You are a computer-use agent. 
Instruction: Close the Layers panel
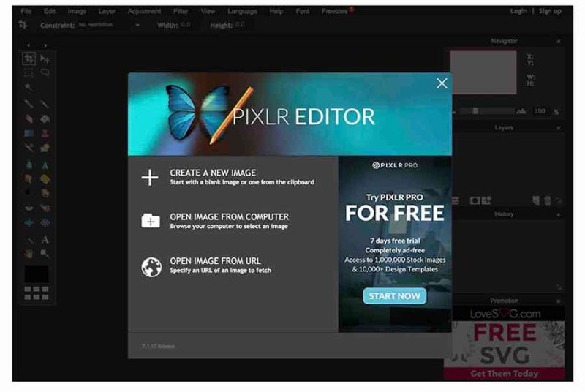558,128
